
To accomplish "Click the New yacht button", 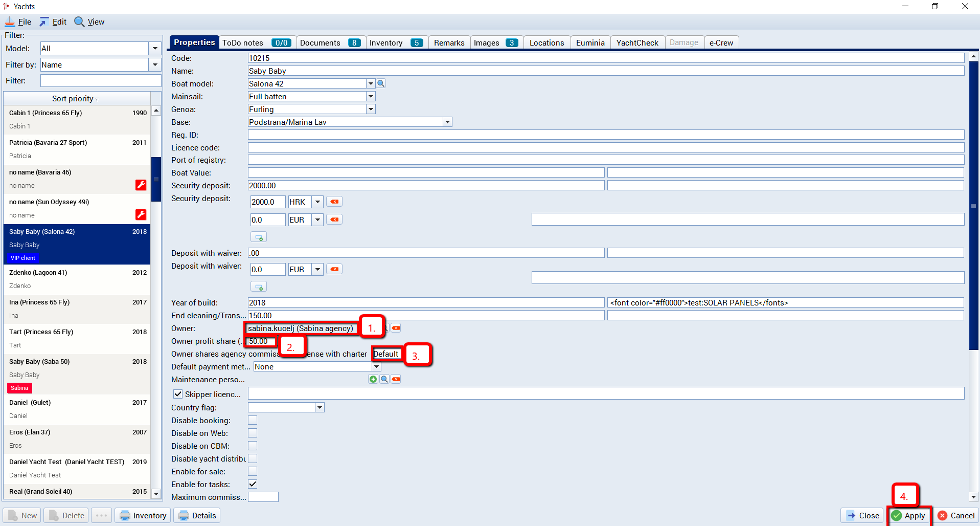I will click(x=22, y=515).
